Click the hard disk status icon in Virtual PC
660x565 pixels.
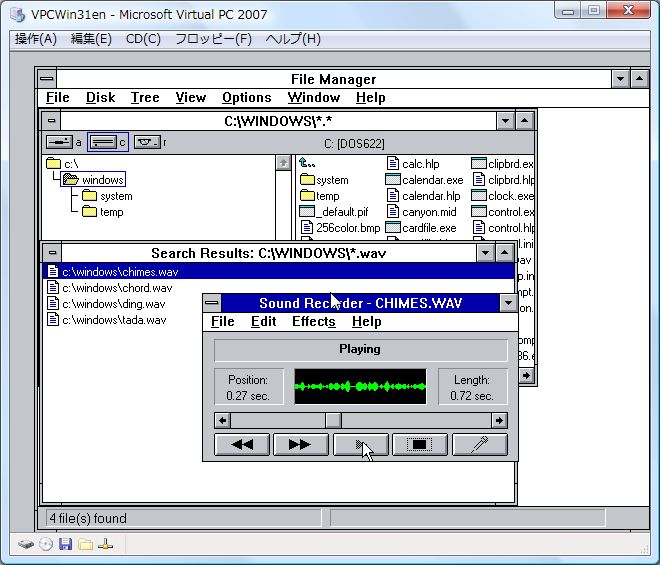coord(26,544)
